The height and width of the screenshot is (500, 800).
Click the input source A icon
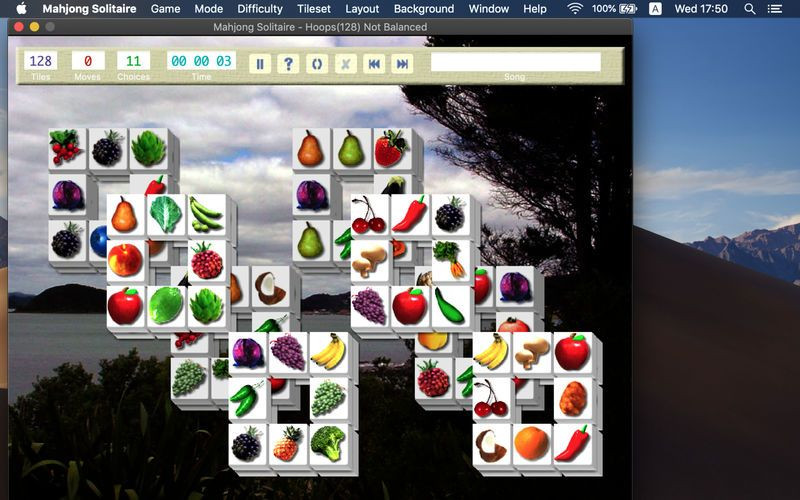(x=655, y=9)
